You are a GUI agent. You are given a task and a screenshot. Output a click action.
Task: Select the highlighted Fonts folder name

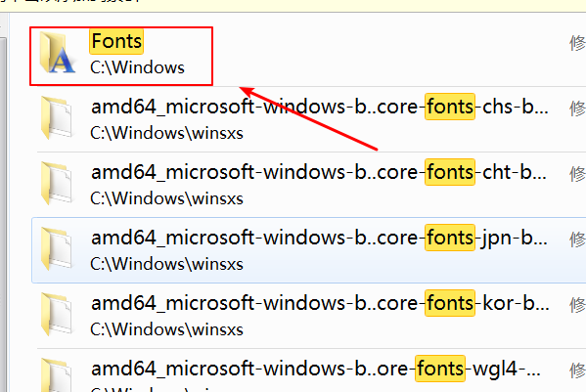116,41
